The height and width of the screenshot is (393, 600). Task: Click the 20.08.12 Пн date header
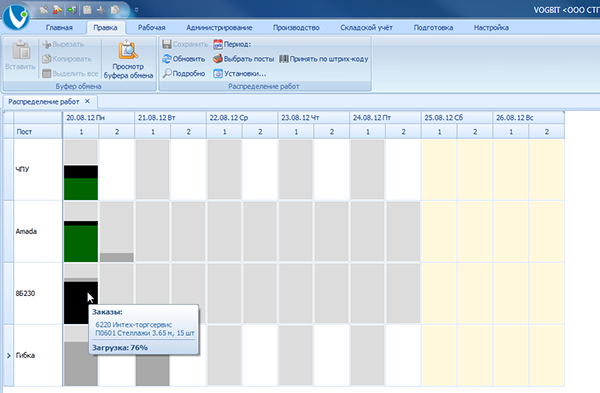coord(98,117)
